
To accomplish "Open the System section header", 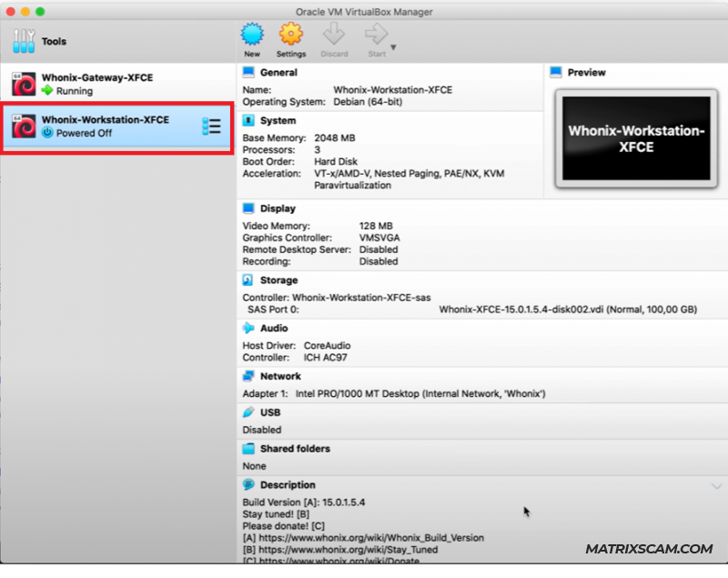I will (278, 121).
